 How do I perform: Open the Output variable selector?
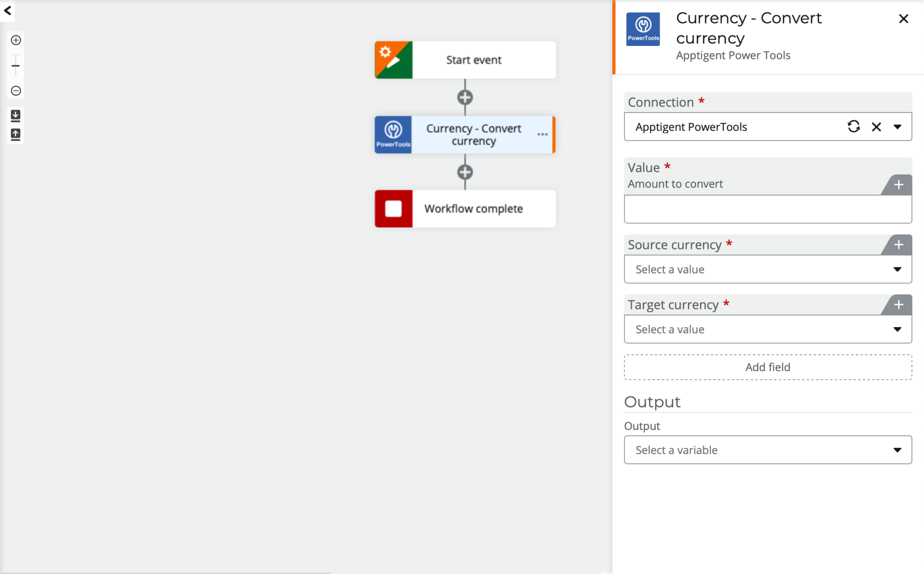tap(897, 450)
